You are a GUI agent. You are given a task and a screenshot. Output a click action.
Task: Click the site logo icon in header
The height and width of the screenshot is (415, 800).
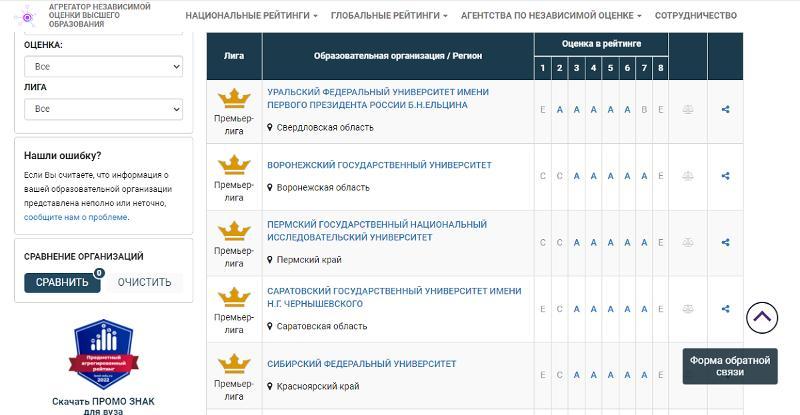[29, 16]
